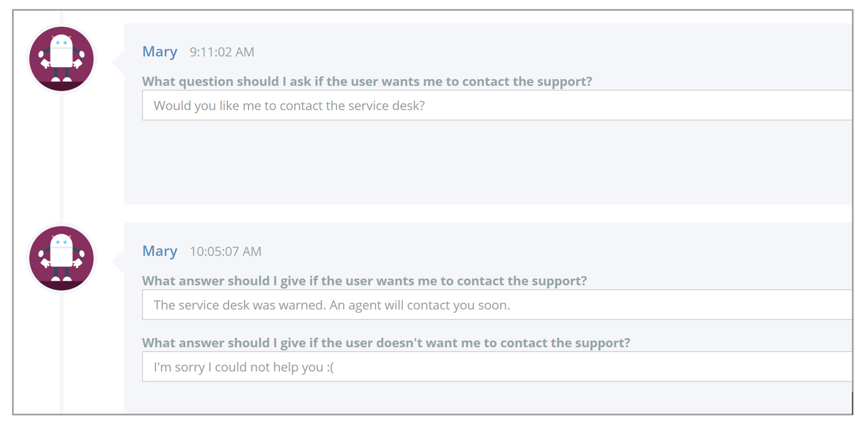Click Mary's robot avatar beside the 10:05:07 AM message
This screenshot has width=868, height=425.
coord(62,258)
